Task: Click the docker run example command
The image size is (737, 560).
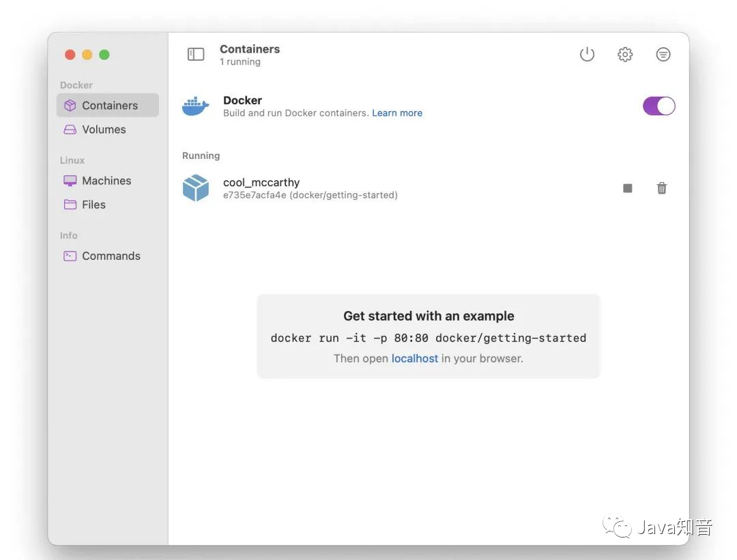Action: (428, 338)
